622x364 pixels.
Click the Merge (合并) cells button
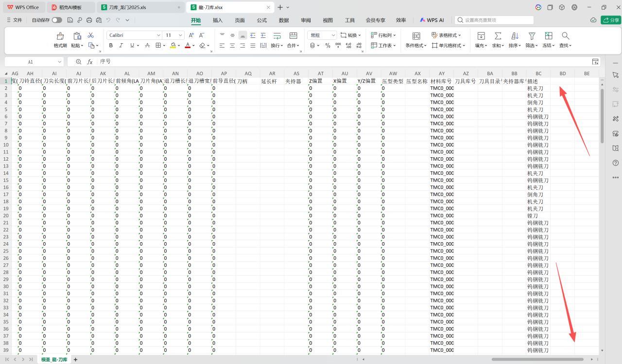(x=293, y=40)
